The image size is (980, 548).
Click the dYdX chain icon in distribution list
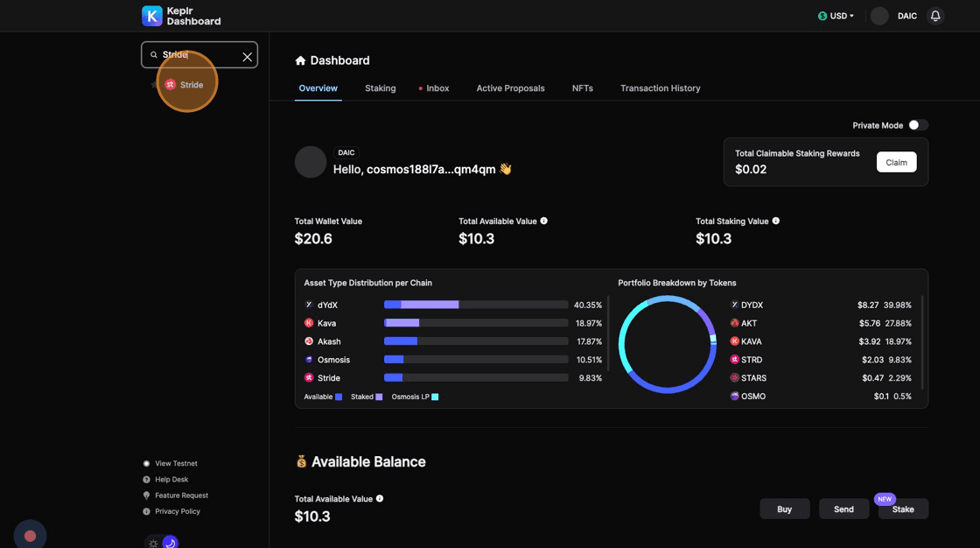tap(309, 305)
